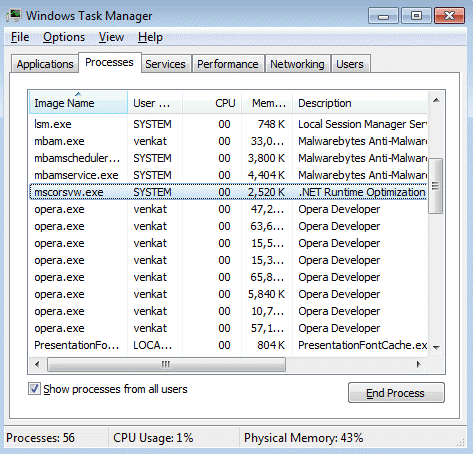Select the mscorsvw.exe process
Screen dimensions: 473x454
pos(228,192)
